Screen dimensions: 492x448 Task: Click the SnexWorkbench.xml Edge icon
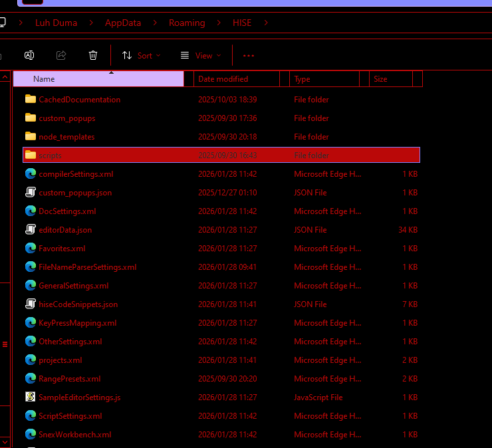31,434
